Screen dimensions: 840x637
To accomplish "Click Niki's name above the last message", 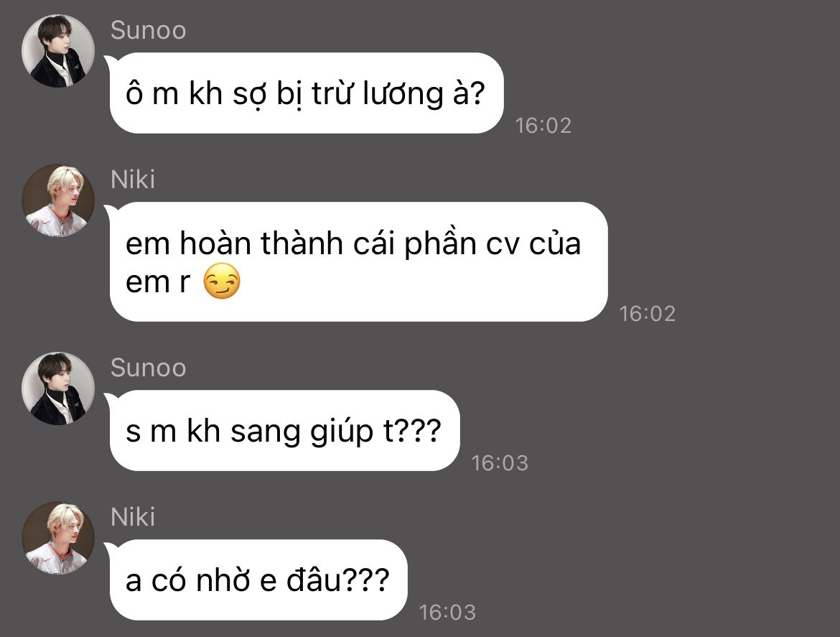I will pyautogui.click(x=133, y=517).
